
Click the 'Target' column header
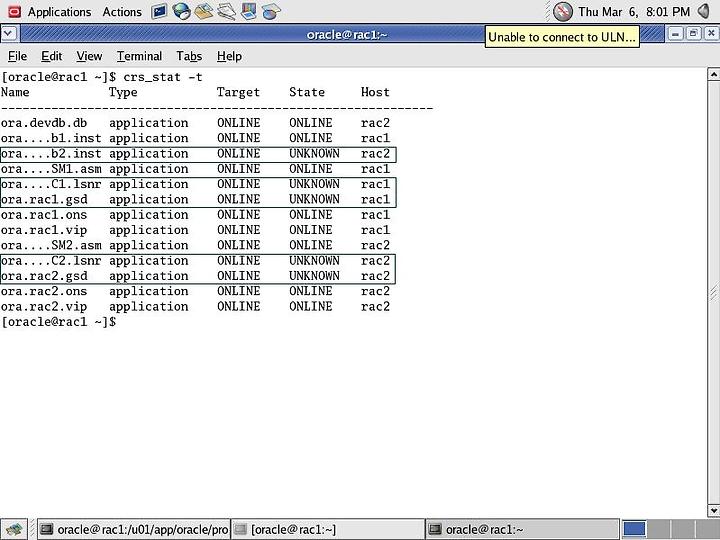(x=238, y=93)
